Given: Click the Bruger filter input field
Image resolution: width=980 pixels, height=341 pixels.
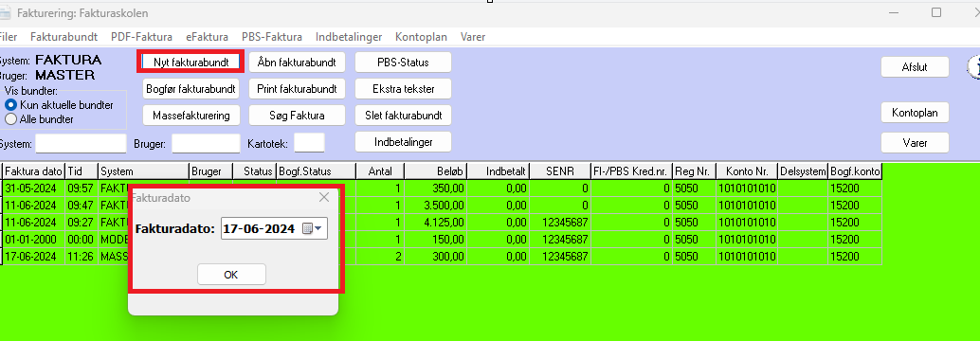Looking at the screenshot, I should pos(207,144).
